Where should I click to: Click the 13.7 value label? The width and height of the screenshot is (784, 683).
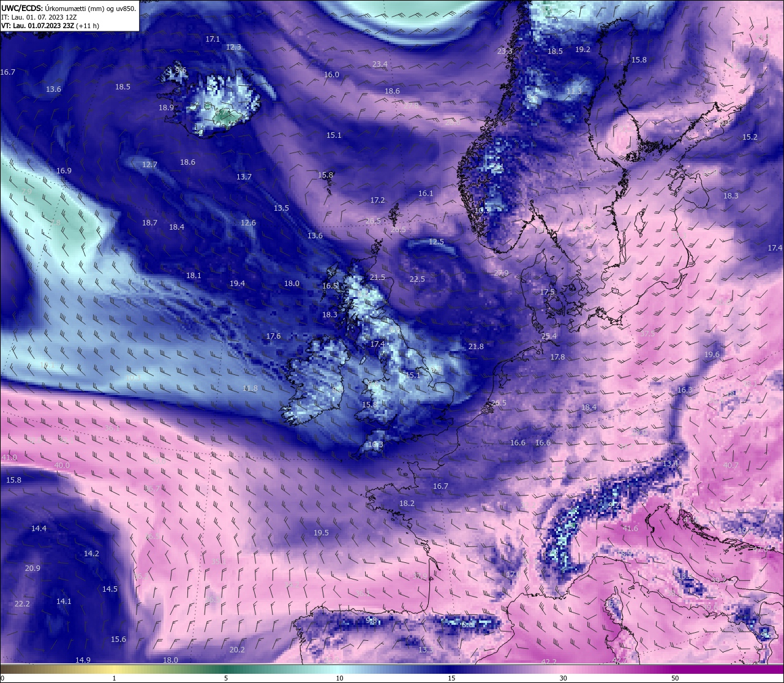tap(244, 177)
